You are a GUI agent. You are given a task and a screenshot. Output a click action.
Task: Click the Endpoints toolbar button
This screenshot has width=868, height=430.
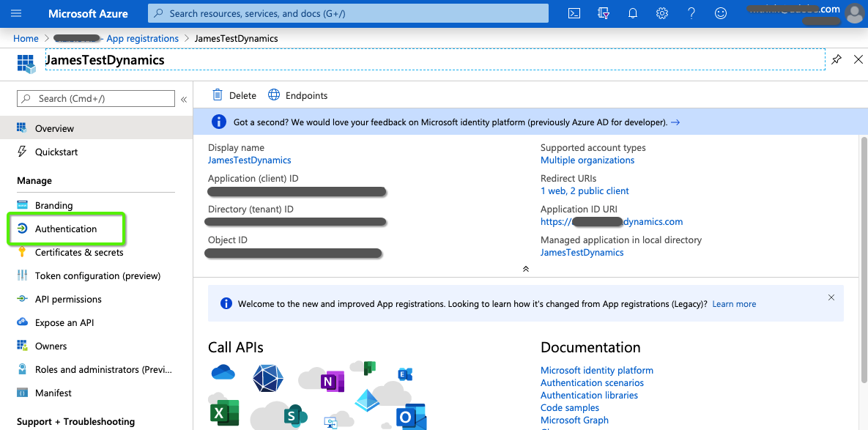click(x=298, y=95)
